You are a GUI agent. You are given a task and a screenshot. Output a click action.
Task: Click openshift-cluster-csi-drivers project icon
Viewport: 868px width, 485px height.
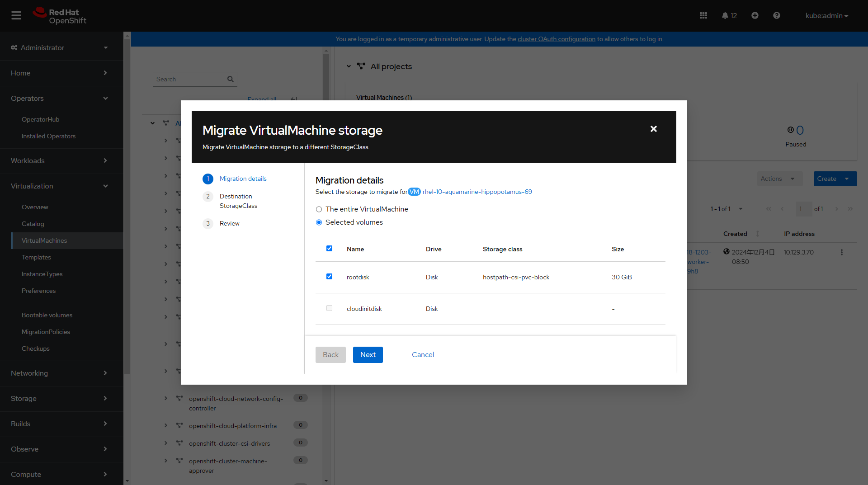coord(179,443)
